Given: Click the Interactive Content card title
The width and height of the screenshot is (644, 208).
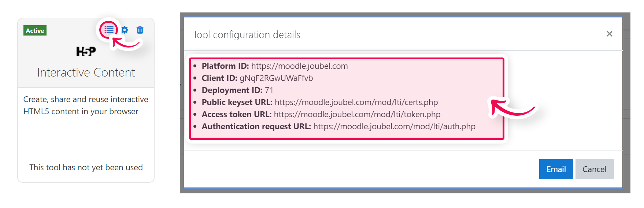Looking at the screenshot, I should tap(86, 73).
